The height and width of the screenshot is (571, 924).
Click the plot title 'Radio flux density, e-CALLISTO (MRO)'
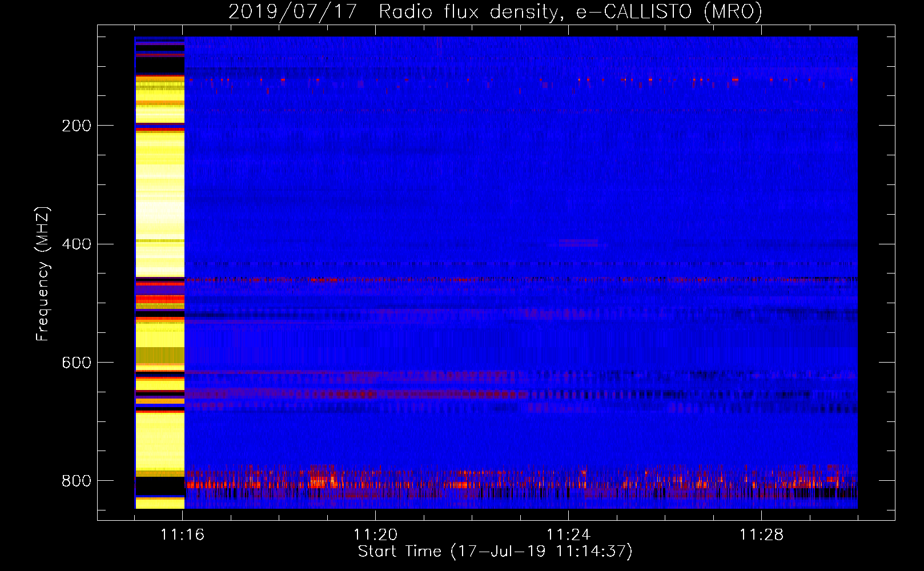[570, 11]
